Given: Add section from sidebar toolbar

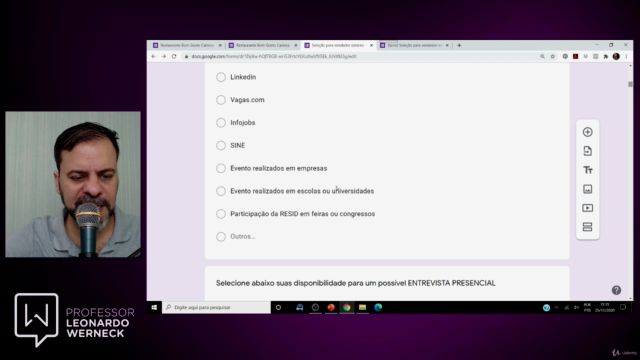Looking at the screenshot, I should [587, 227].
